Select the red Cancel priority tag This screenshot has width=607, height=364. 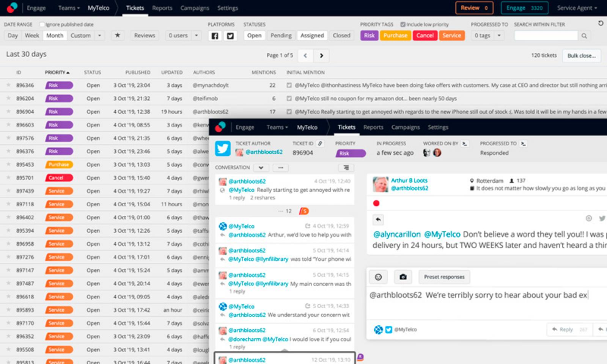425,35
